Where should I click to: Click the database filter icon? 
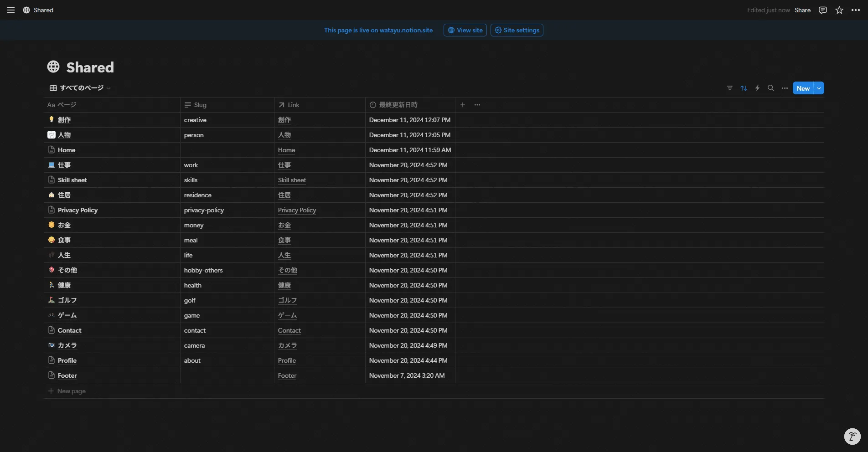[x=730, y=88]
